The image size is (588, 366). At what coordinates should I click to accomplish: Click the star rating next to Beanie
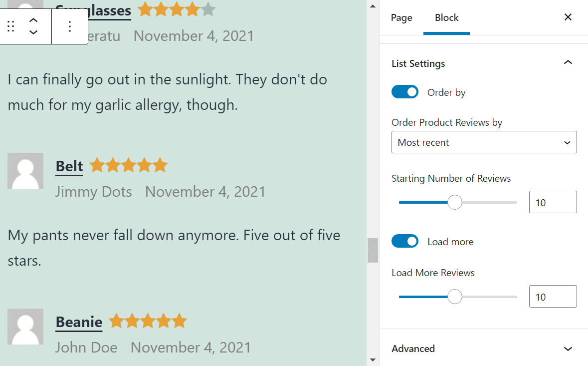tap(148, 321)
